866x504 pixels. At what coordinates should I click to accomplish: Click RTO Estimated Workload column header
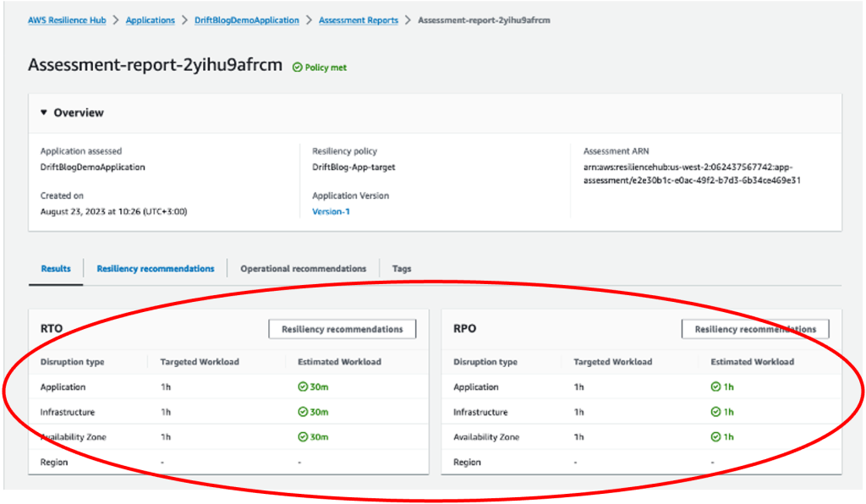coord(339,362)
